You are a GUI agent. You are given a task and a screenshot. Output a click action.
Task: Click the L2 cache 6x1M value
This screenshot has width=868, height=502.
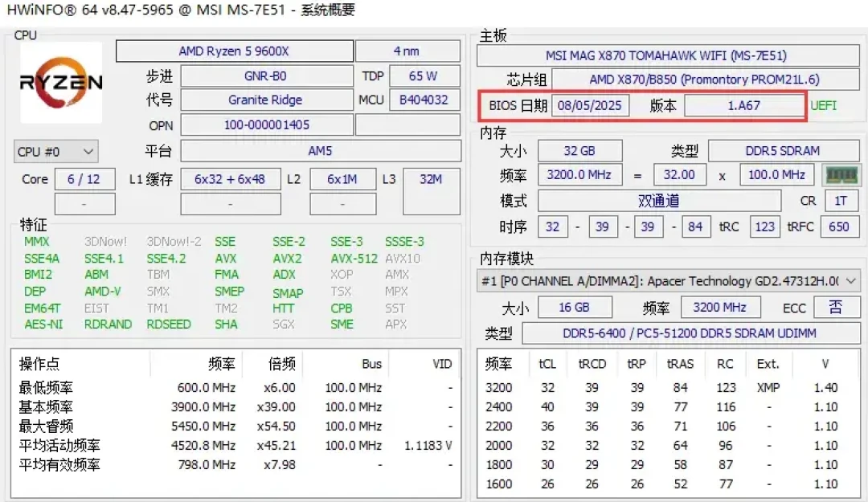(342, 179)
